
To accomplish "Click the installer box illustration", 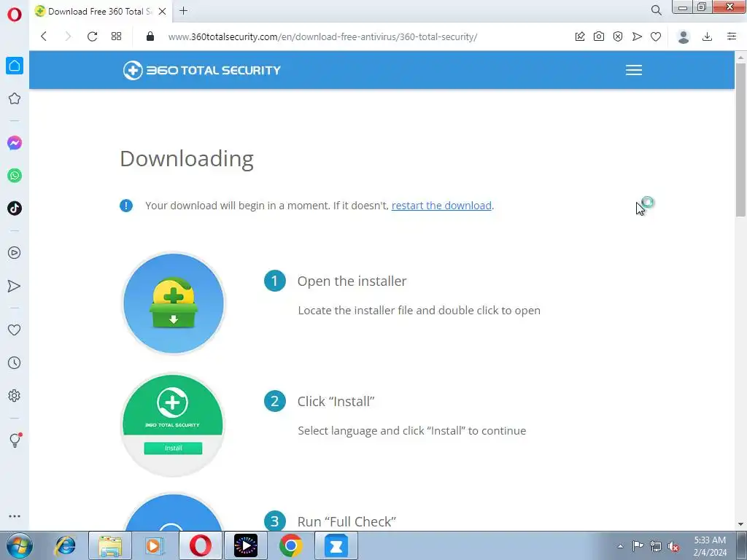I will [x=174, y=303].
